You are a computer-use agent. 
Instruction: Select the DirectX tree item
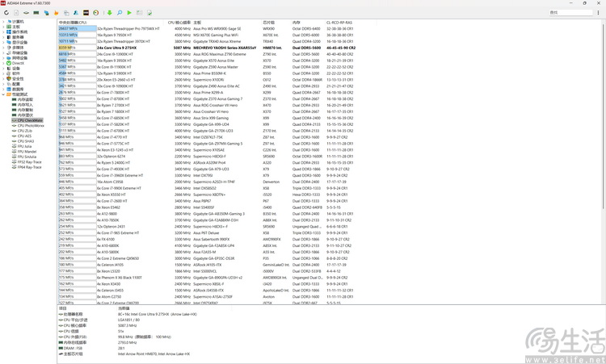15,63
